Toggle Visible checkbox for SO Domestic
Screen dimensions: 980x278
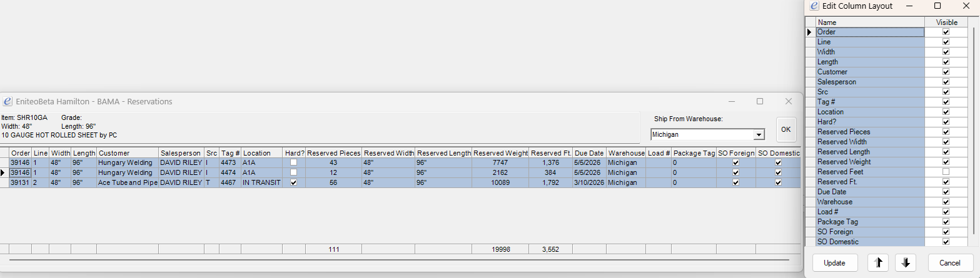click(x=946, y=242)
